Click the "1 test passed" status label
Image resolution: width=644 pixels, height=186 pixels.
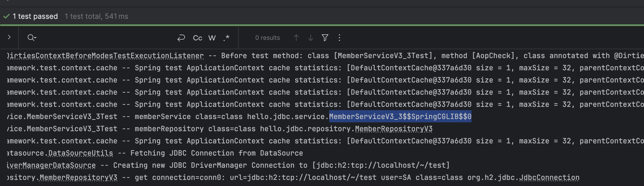click(35, 16)
